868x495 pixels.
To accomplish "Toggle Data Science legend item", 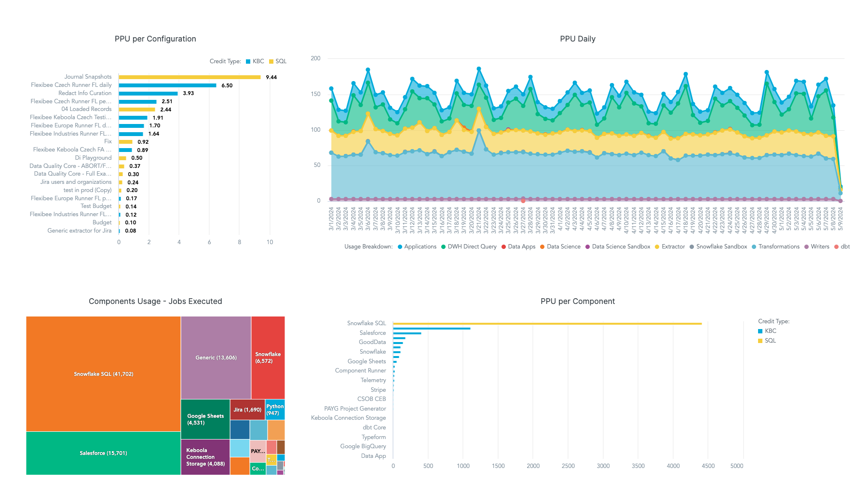I will coord(560,247).
